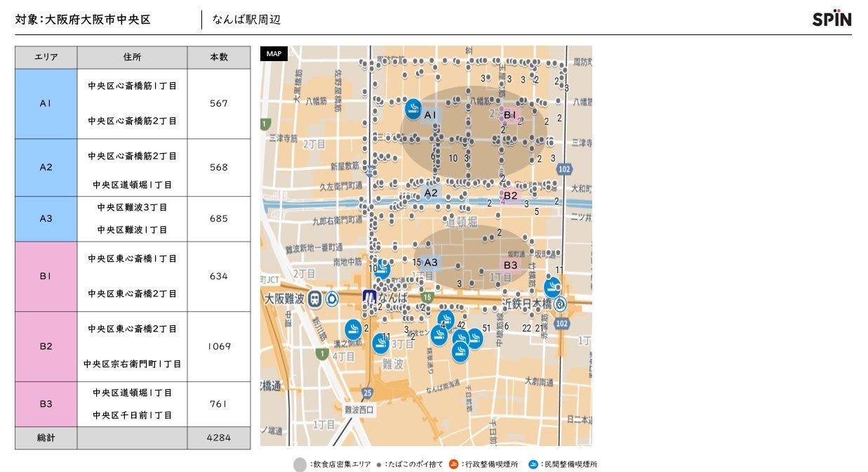Click the 対象:大阪府大阪市中央区 title
The height and width of the screenshot is (472, 868).
pos(83,20)
